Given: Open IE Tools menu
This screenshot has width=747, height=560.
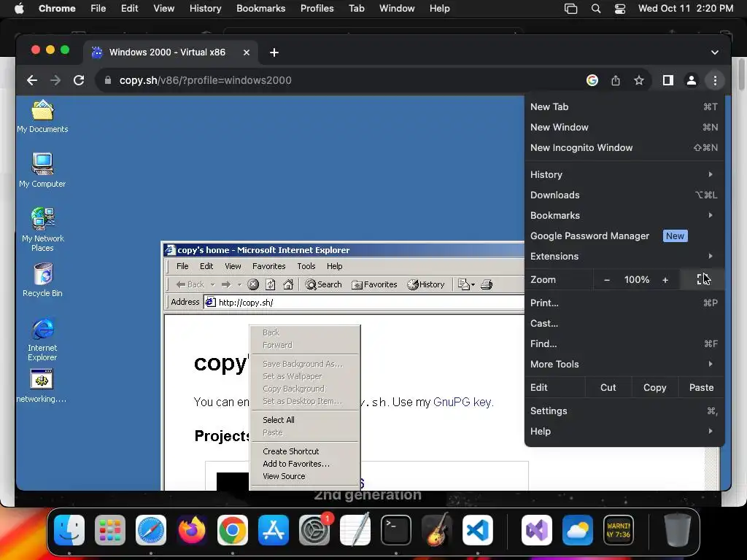Looking at the screenshot, I should click(306, 266).
